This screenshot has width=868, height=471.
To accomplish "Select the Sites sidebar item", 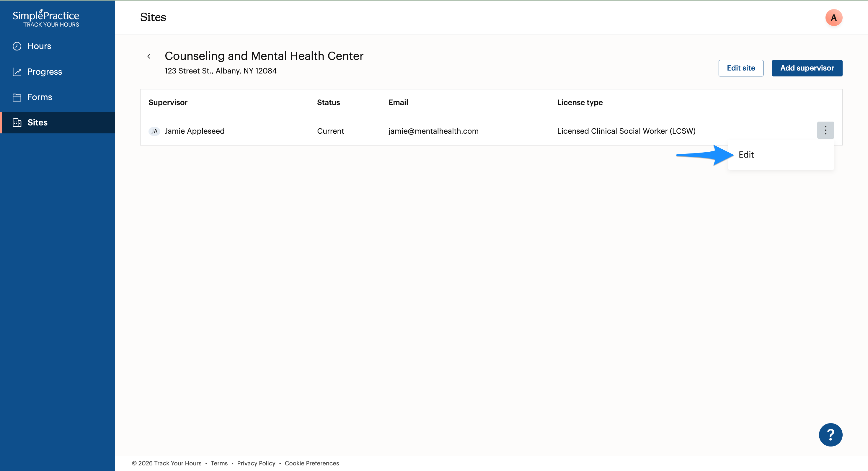I will (x=57, y=123).
